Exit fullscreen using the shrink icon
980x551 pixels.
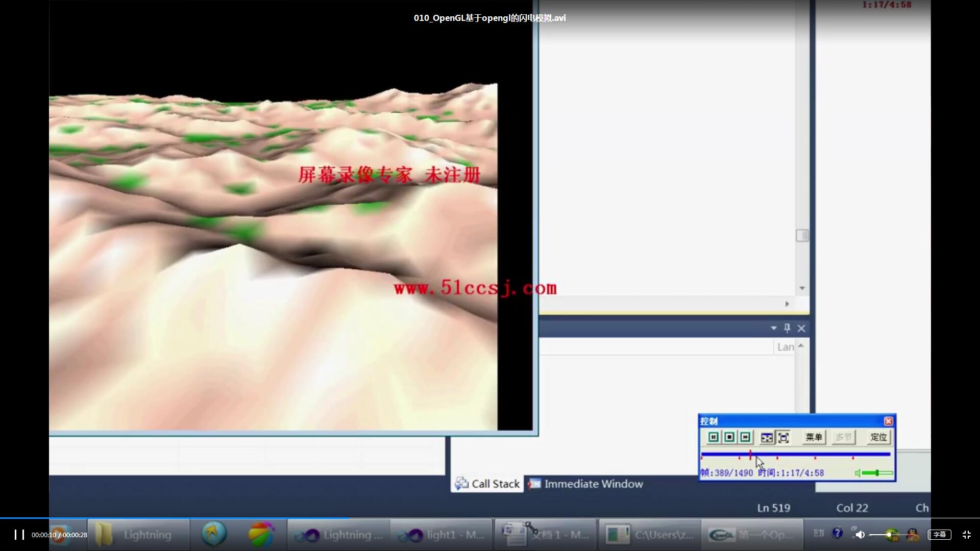point(967,535)
